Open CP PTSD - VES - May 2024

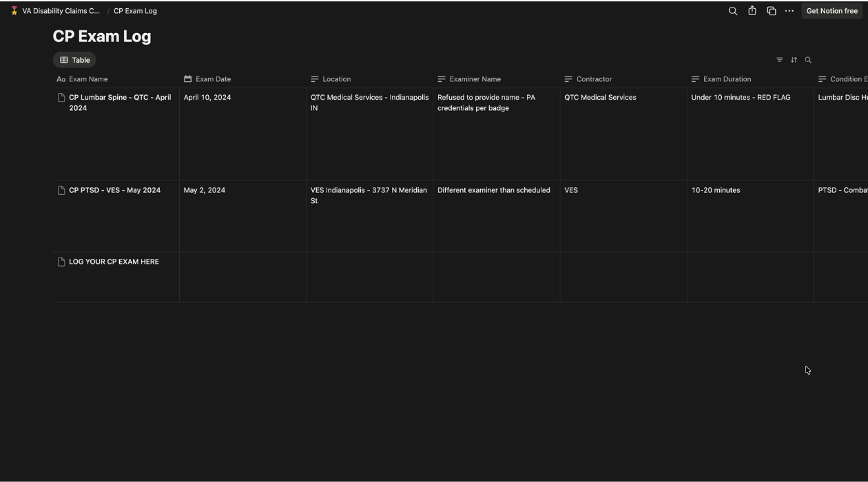tap(114, 190)
